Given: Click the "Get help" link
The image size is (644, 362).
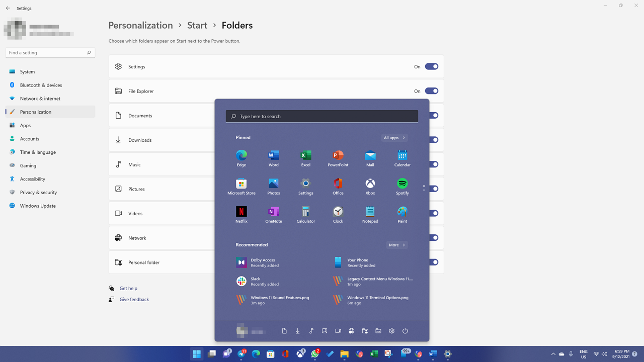Looking at the screenshot, I should pos(128,288).
